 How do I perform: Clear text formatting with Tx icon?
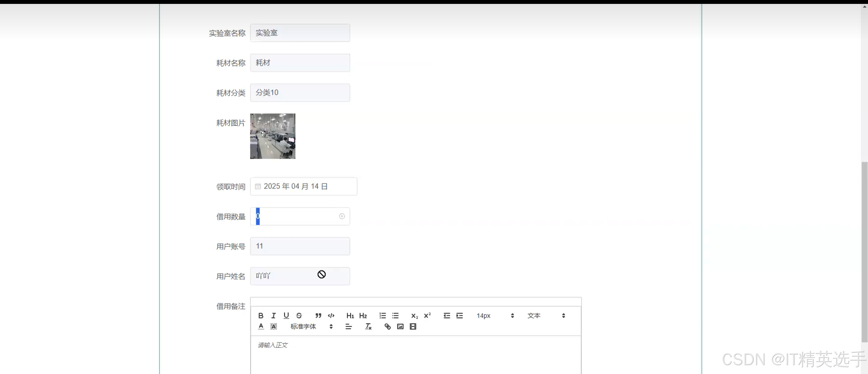[x=368, y=326]
